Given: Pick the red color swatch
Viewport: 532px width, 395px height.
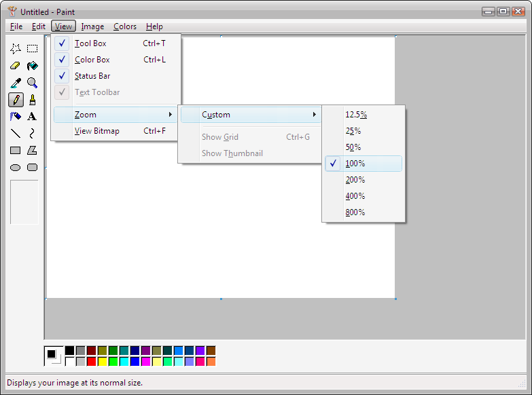Looking at the screenshot, I should coord(91,362).
